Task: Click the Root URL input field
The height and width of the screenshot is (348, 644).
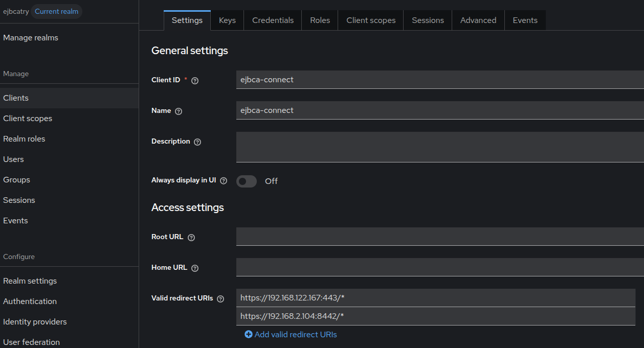Action: coord(440,237)
